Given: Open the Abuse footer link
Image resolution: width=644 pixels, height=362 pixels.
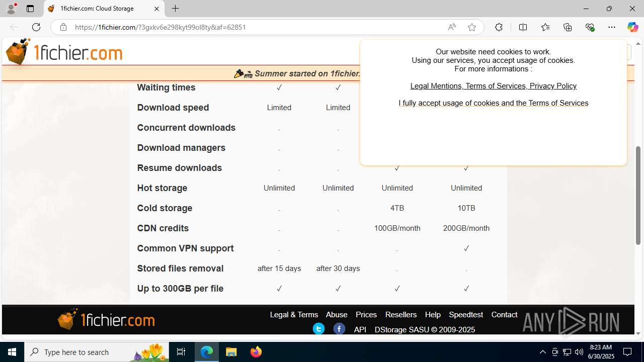Looking at the screenshot, I should pos(337,314).
